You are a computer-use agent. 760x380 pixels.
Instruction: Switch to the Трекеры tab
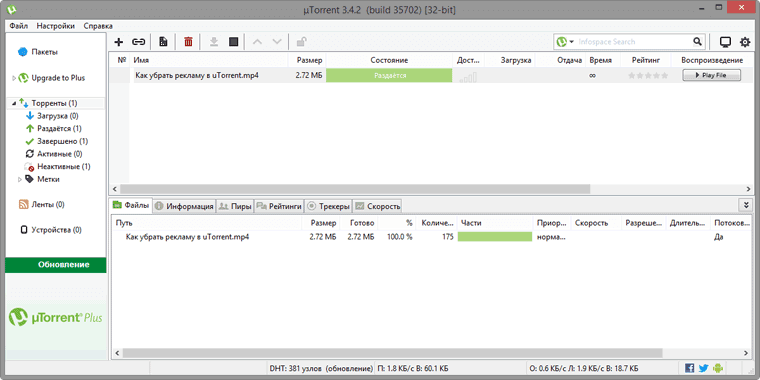pos(328,206)
